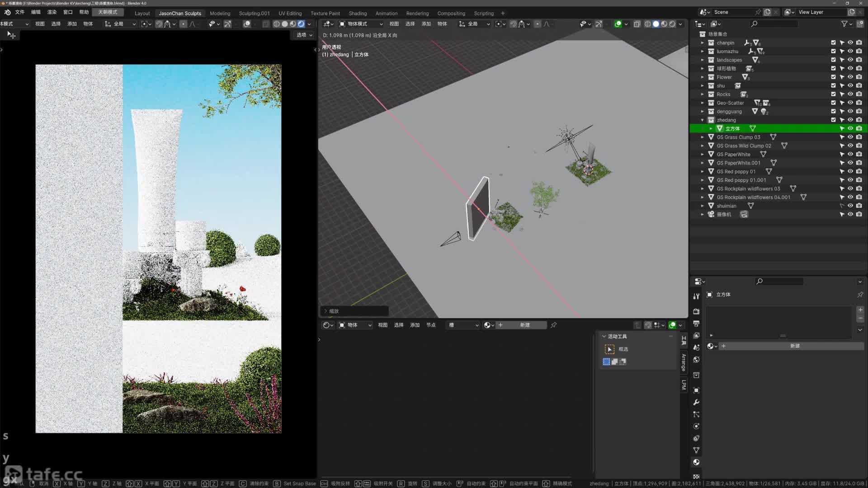
Task: Click 新建 new material in properties
Action: [795, 346]
